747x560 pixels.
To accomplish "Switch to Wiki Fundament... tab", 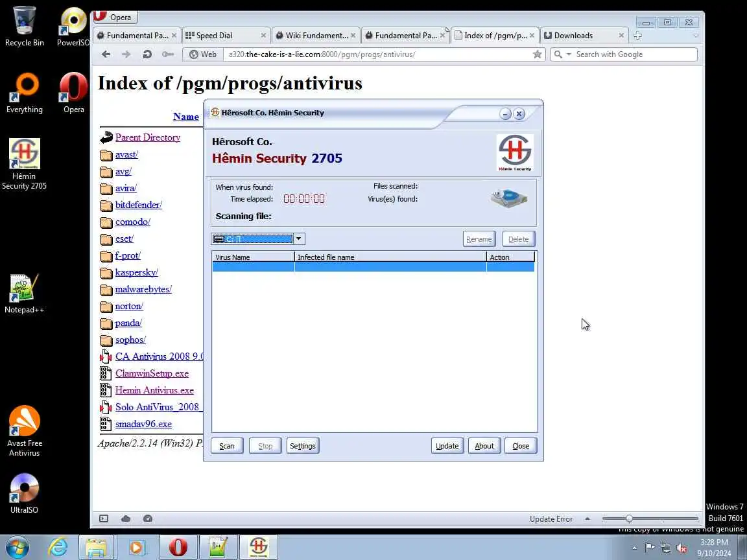I will tap(315, 35).
